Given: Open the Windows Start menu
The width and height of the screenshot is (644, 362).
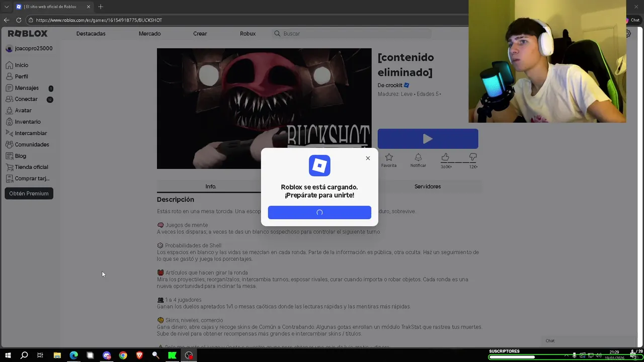Looking at the screenshot, I should (8, 355).
